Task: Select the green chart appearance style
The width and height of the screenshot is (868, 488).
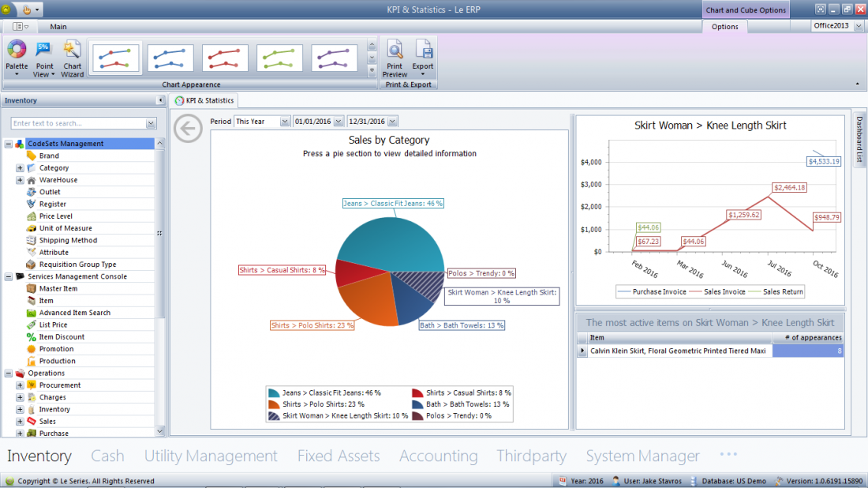Action: coord(280,57)
